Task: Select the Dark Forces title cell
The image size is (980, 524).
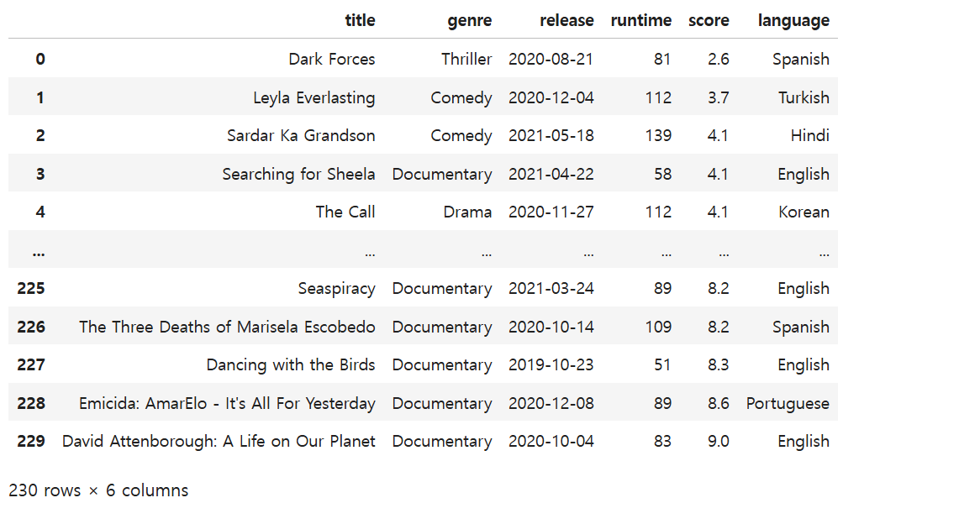Action: pyautogui.click(x=332, y=60)
